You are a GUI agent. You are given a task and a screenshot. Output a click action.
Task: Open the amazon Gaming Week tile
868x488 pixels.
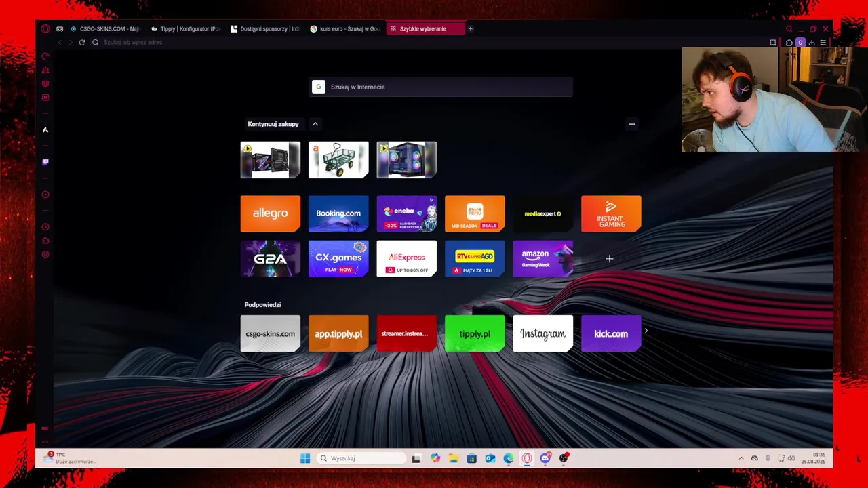pos(543,258)
